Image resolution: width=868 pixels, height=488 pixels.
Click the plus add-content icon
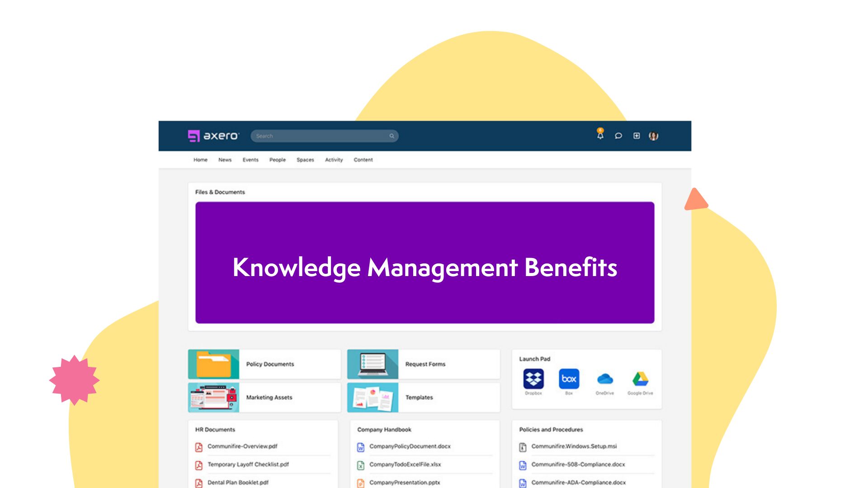(636, 136)
